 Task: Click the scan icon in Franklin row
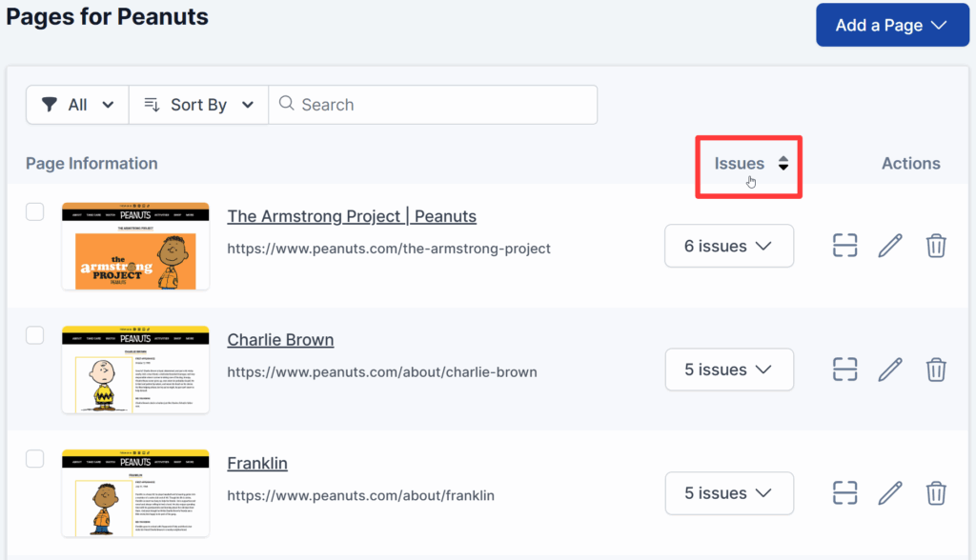[x=844, y=493]
